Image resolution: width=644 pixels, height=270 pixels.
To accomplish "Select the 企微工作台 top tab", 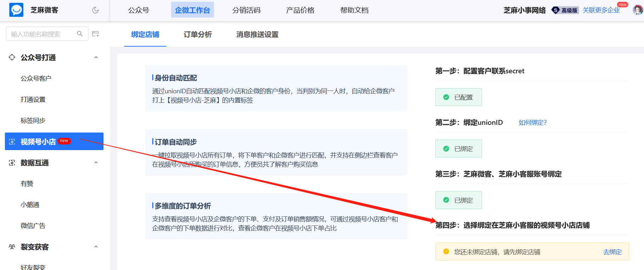I will tap(193, 10).
